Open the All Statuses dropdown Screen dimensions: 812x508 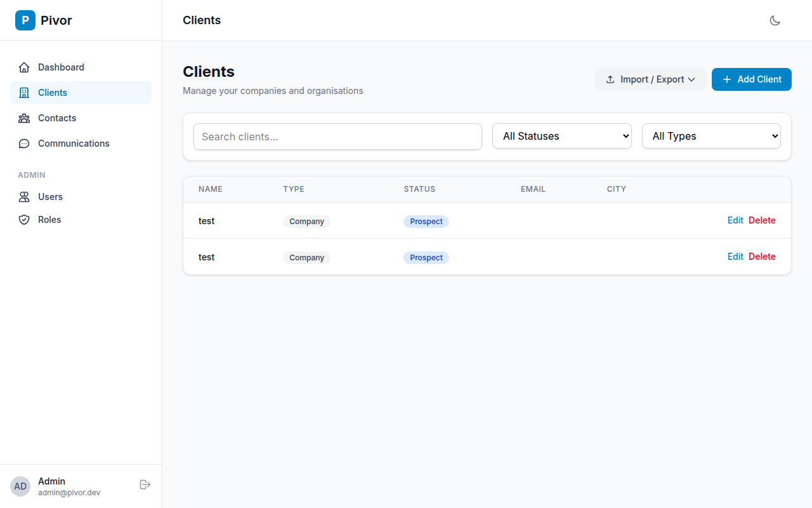(561, 136)
